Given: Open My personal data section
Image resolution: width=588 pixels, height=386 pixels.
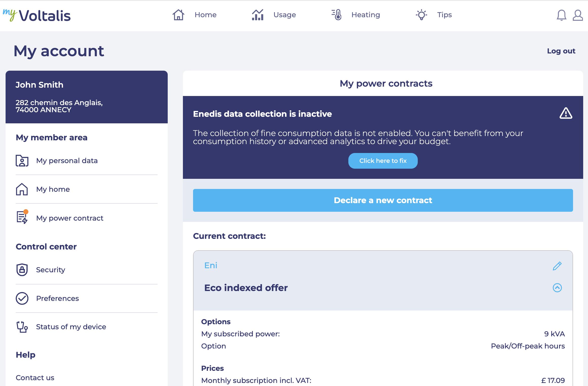Looking at the screenshot, I should coord(67,161).
